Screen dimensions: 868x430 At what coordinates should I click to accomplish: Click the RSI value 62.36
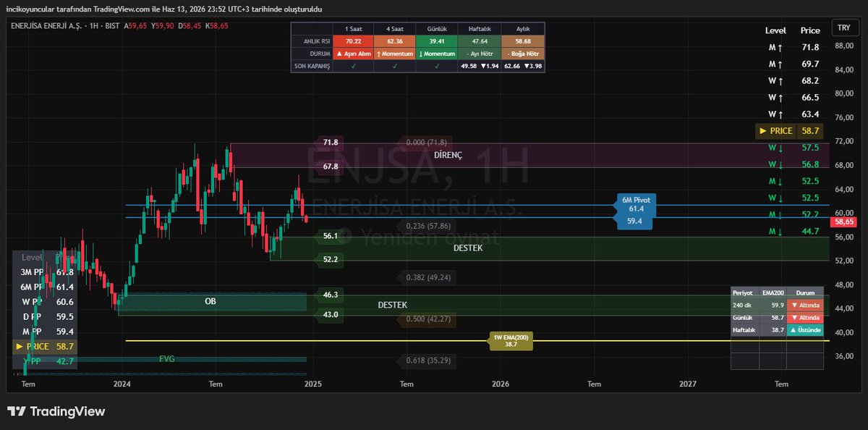coord(395,41)
